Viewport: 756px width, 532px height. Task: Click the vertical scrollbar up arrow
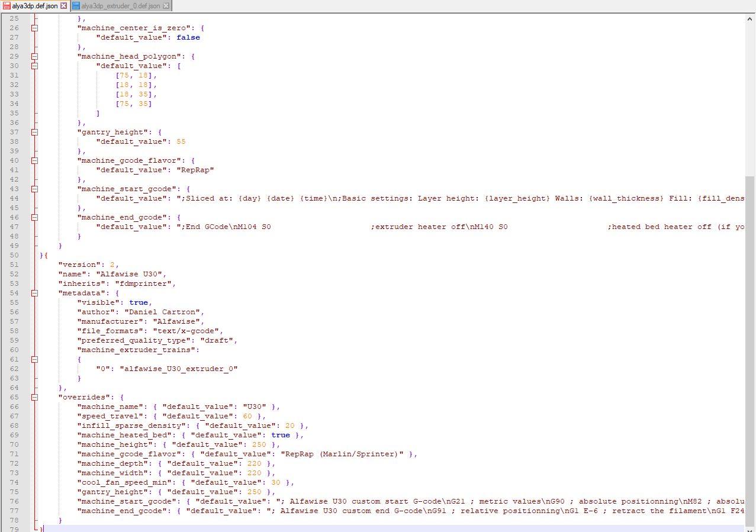point(751,18)
